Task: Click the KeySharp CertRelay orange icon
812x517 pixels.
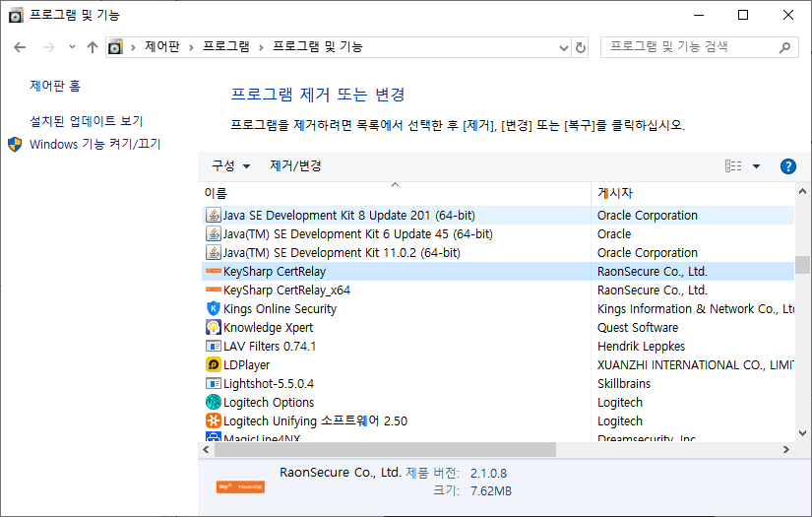Action: coord(213,271)
